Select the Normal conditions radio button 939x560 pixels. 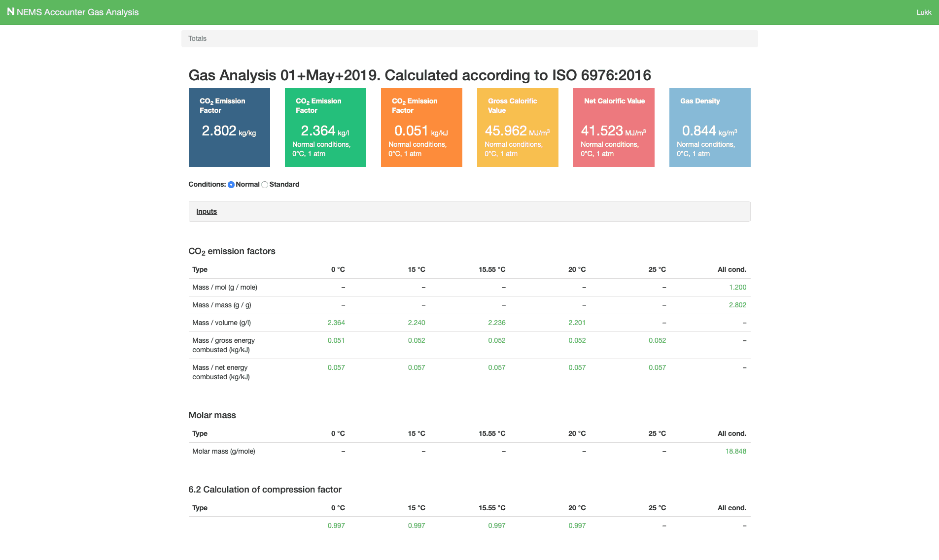pos(231,185)
